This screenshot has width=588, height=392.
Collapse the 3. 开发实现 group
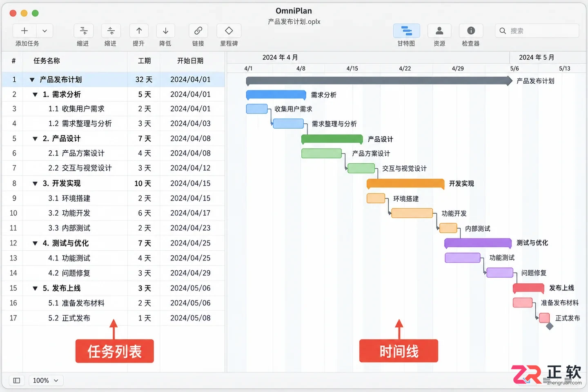coord(35,184)
